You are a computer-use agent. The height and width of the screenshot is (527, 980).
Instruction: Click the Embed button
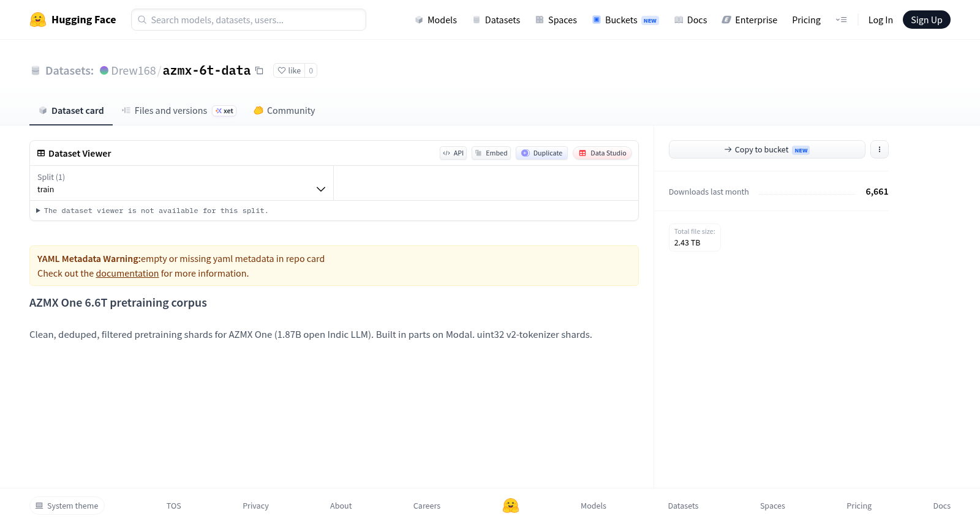tap(491, 153)
